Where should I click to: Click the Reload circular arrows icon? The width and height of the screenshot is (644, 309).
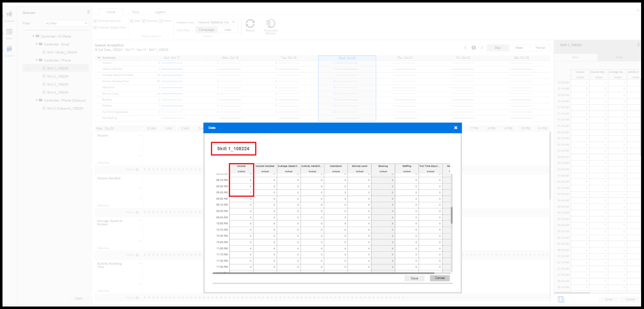(250, 24)
